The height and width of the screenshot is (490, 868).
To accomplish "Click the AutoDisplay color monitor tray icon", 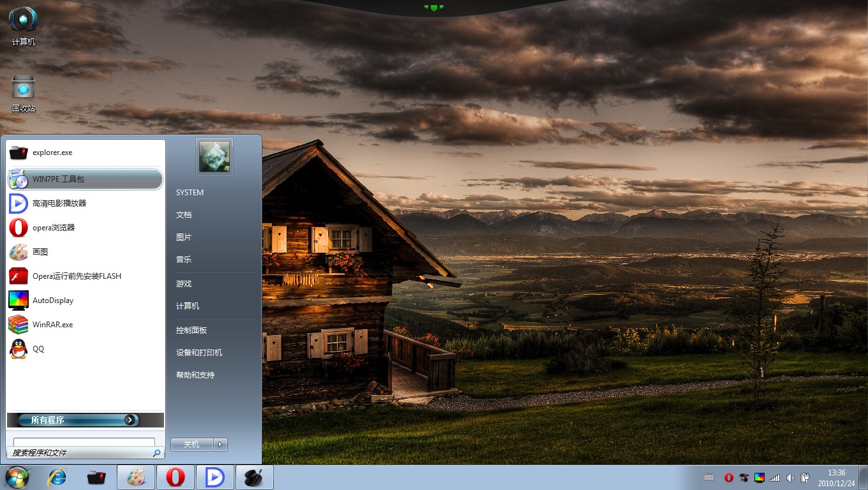I will [759, 477].
